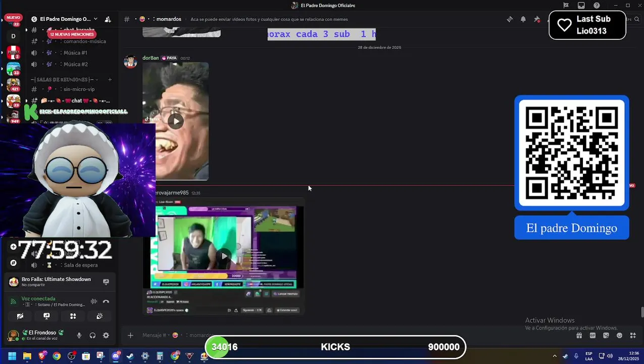Open Windows Settings gear on the taskbar
Screen dimensions: 644x364
(145, 356)
